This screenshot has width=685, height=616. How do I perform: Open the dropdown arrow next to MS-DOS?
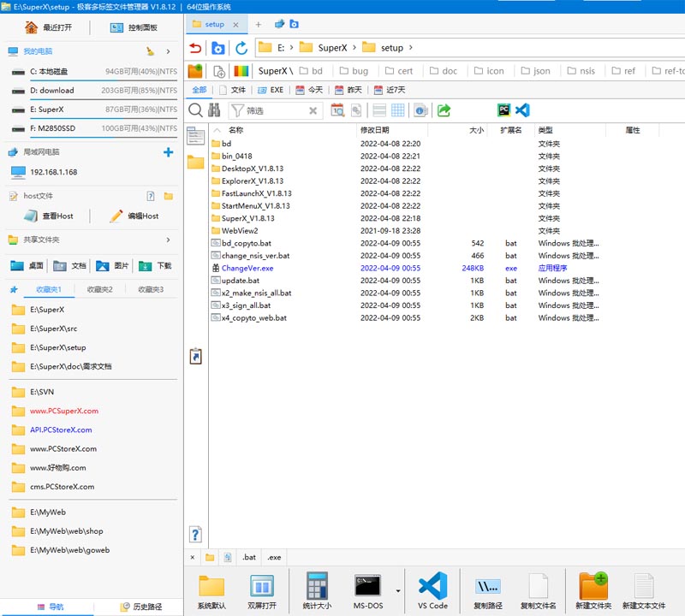(398, 590)
